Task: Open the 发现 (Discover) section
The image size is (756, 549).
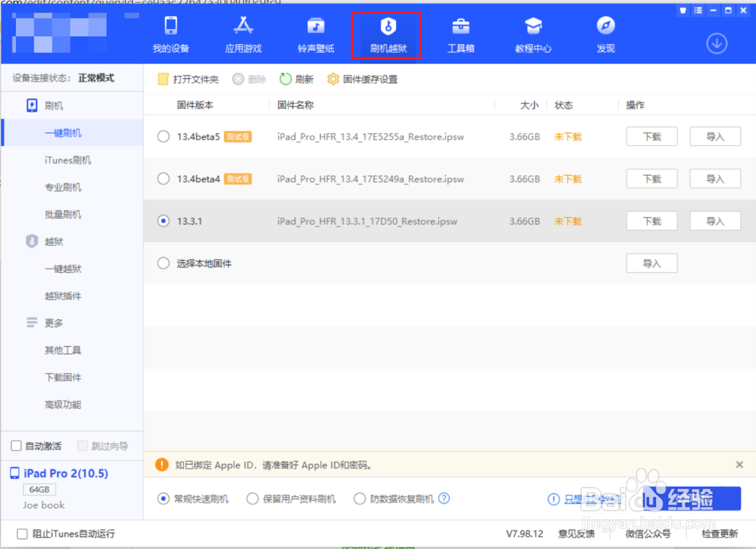Action: coord(604,34)
